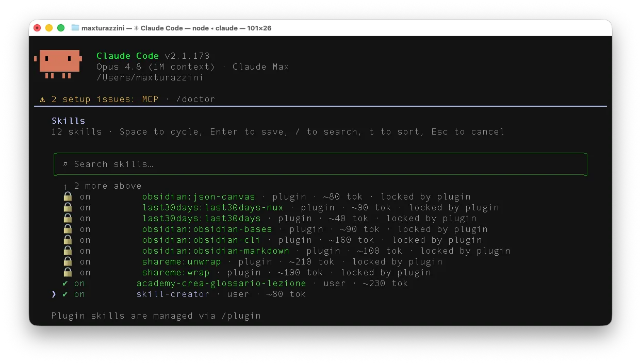This screenshot has width=641, height=364.
Task: Click the '2 setup issues: MCP' warning
Action: point(105,99)
